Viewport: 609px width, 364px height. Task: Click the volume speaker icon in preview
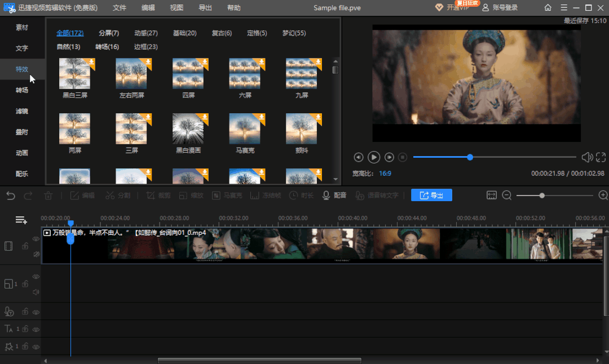pyautogui.click(x=586, y=157)
